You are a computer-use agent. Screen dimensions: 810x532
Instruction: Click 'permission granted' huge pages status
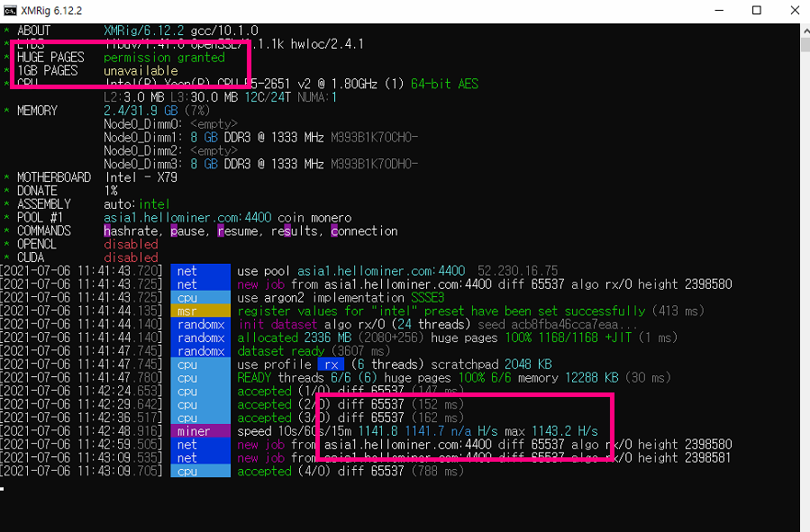(x=164, y=58)
